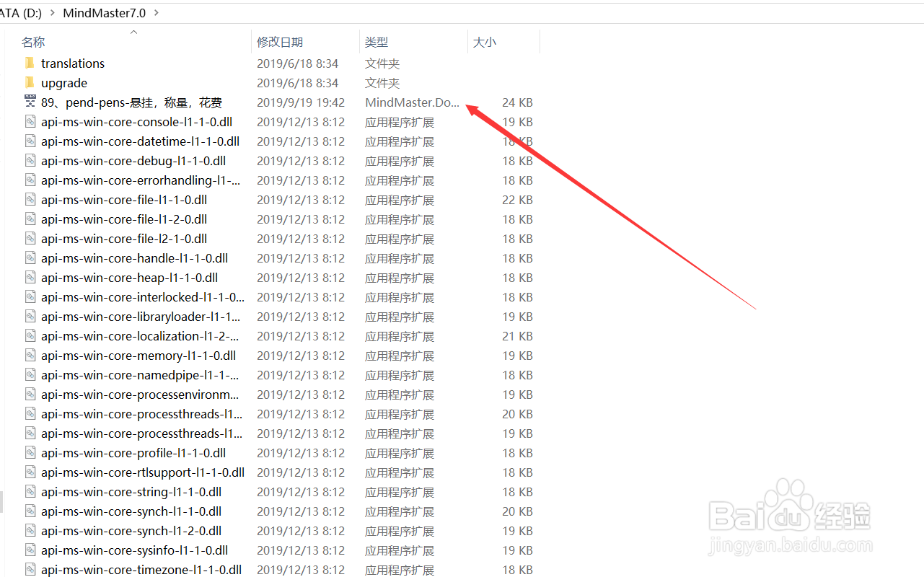
Task: Click the DLL icon of api-ms-win-core-errorhandling file
Action: 30,180
